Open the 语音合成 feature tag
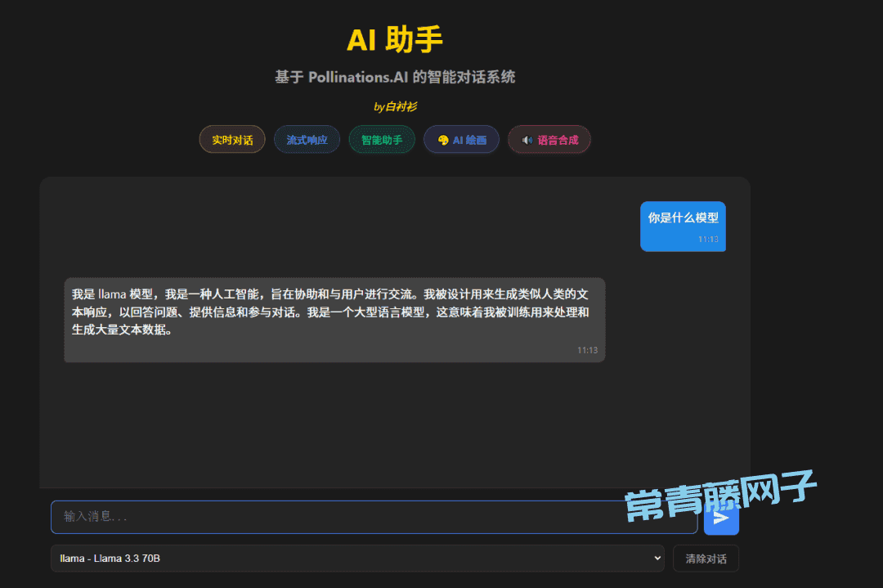883x588 pixels. [549, 140]
